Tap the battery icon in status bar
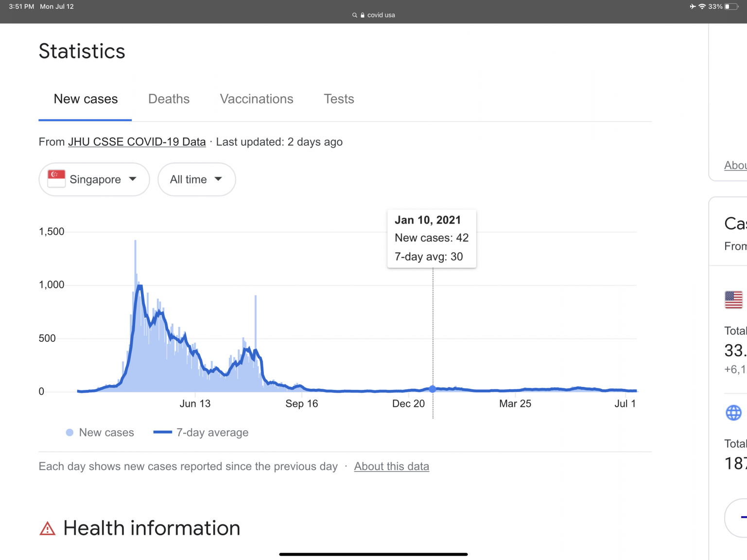747x560 pixels. [730, 6]
